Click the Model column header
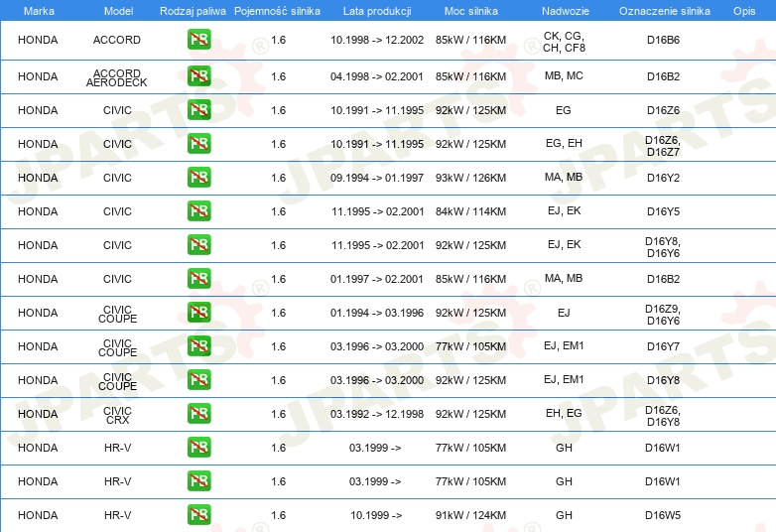Image resolution: width=776 pixels, height=532 pixels. tap(118, 11)
